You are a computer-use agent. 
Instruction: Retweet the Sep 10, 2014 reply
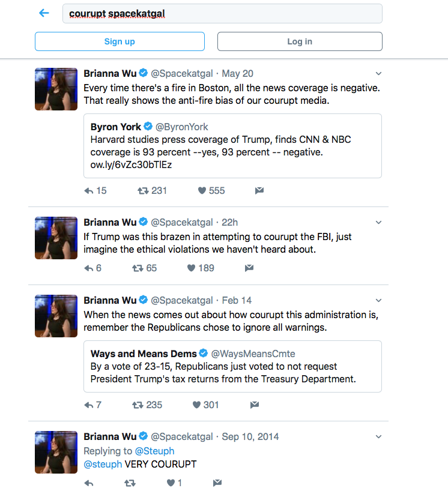[x=130, y=483]
